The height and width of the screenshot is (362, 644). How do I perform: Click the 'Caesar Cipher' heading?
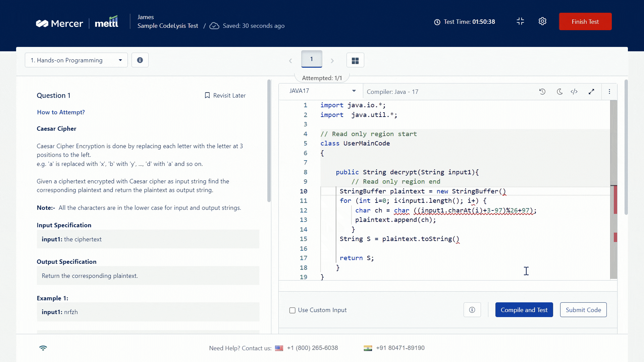[x=56, y=129]
